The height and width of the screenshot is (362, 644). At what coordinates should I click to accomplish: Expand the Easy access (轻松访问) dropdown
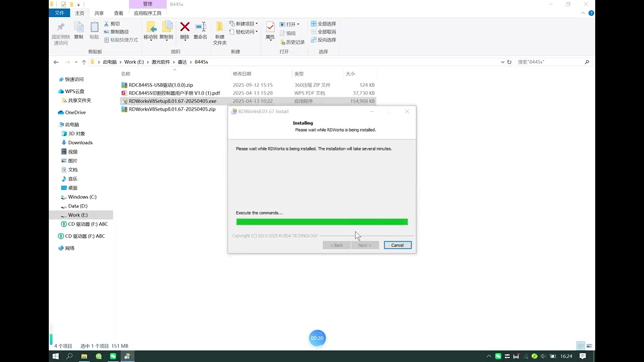(x=244, y=32)
